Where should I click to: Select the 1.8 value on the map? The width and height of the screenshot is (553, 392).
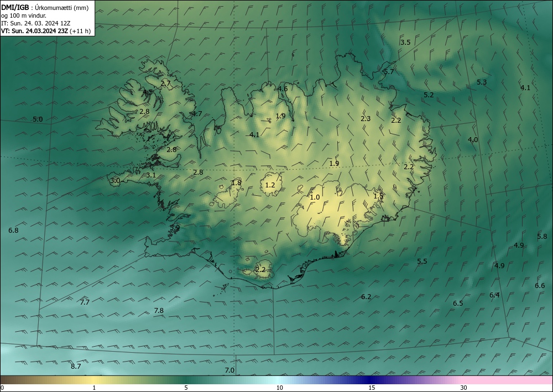point(236,182)
